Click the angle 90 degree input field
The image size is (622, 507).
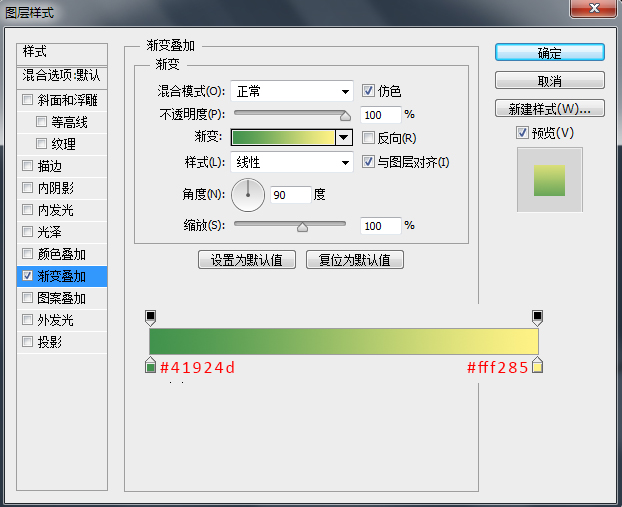tap(290, 195)
